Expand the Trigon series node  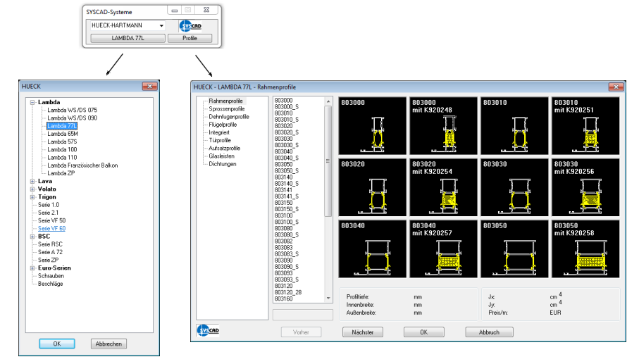click(x=32, y=197)
